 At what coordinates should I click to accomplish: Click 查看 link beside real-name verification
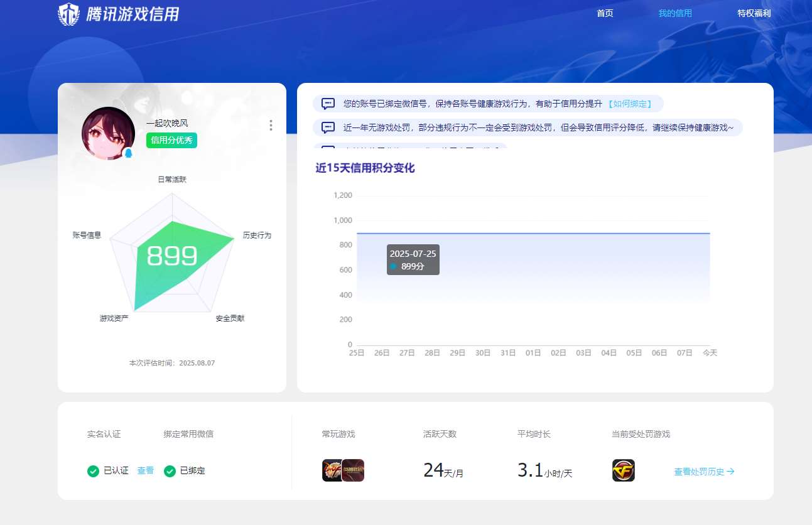tap(145, 470)
